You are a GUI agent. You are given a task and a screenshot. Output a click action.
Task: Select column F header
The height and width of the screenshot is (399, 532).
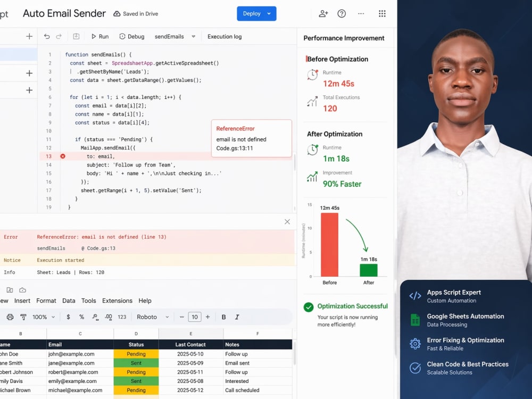257,334
